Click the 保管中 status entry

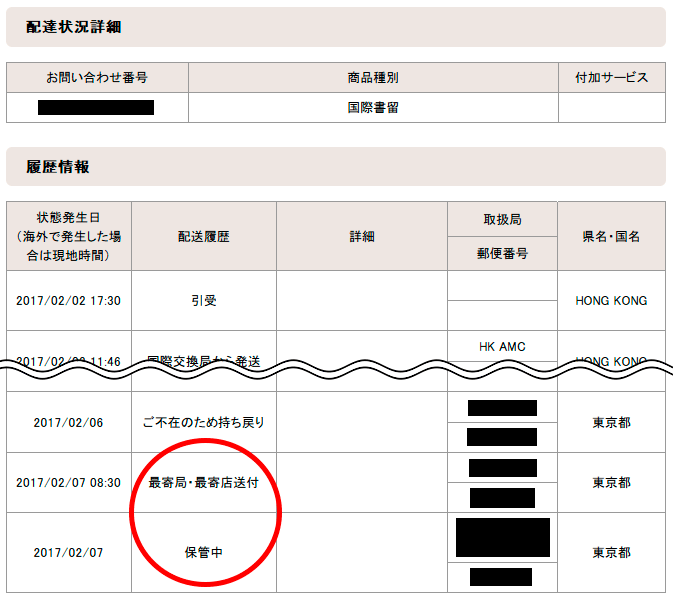pyautogui.click(x=204, y=553)
